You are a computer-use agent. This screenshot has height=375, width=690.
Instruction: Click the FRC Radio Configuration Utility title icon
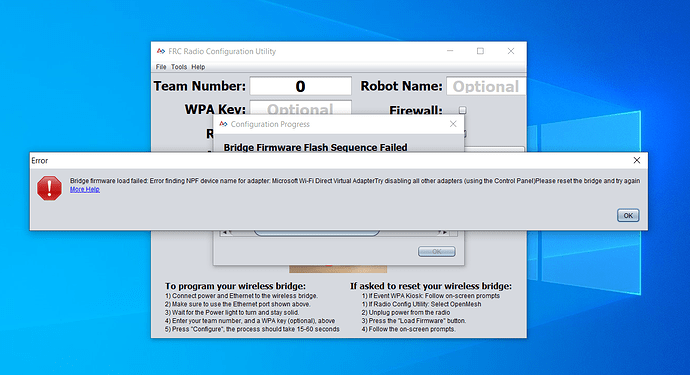(x=161, y=51)
